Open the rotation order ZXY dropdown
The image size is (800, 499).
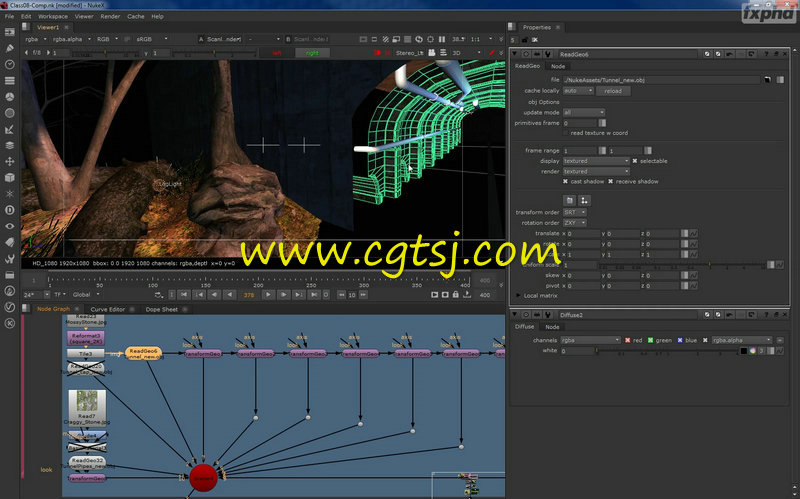[574, 223]
